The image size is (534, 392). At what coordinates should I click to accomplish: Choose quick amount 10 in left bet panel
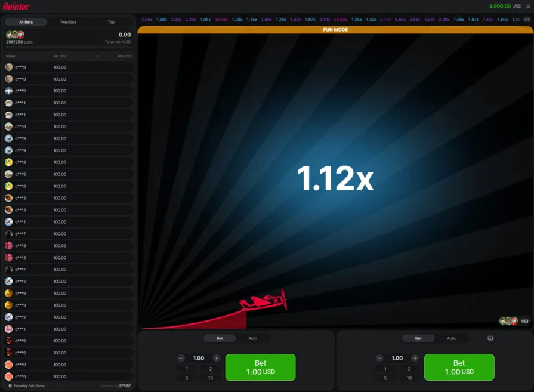210,378
